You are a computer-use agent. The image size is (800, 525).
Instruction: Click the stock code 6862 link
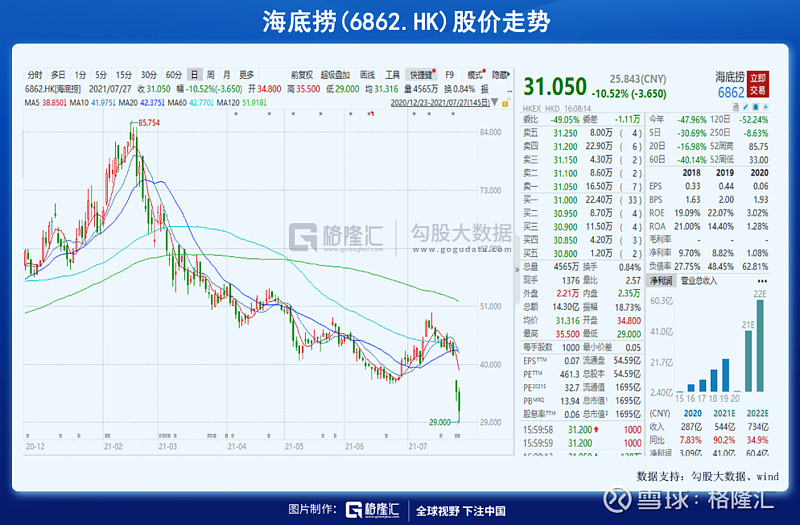[731, 93]
